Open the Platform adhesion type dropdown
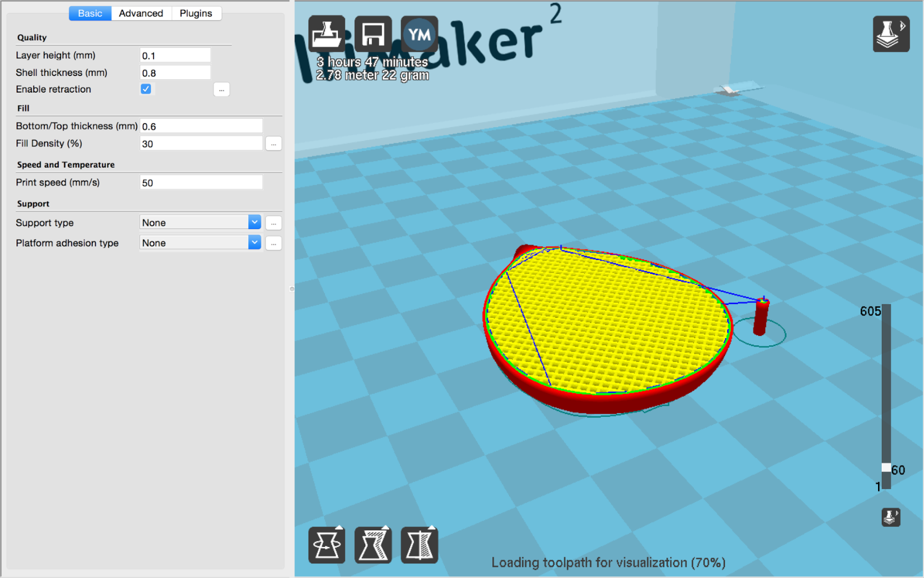Image resolution: width=924 pixels, height=578 pixels. coord(199,242)
